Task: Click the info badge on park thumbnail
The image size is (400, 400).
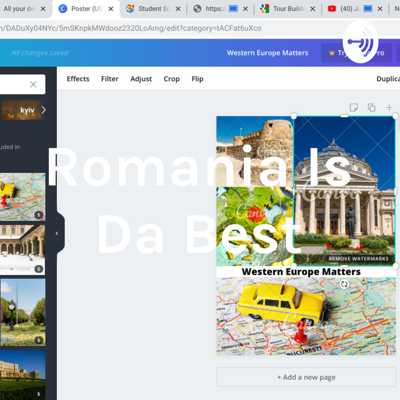Action: 39,340
